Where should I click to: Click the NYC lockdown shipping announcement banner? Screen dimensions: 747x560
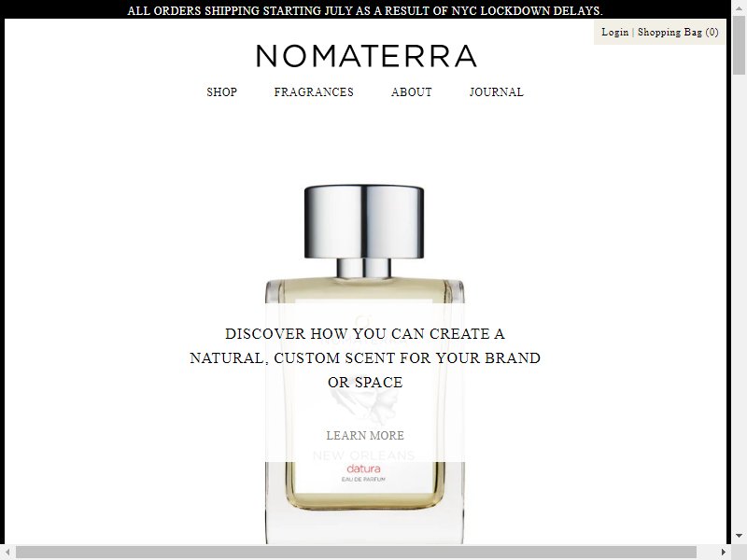[365, 10]
